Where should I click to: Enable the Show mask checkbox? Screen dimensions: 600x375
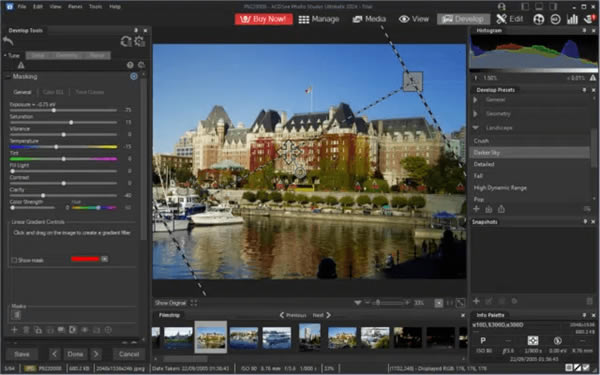pos(14,260)
